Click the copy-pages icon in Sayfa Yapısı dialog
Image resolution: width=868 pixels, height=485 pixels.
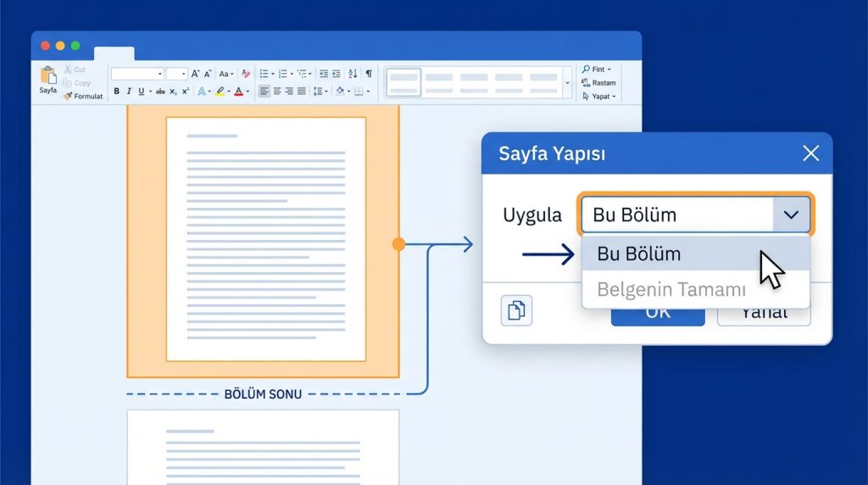516,310
